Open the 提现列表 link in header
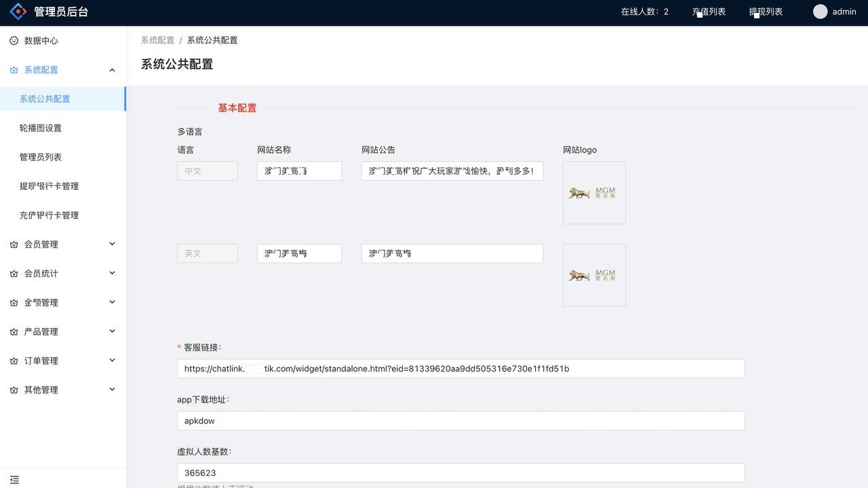 (x=766, y=12)
